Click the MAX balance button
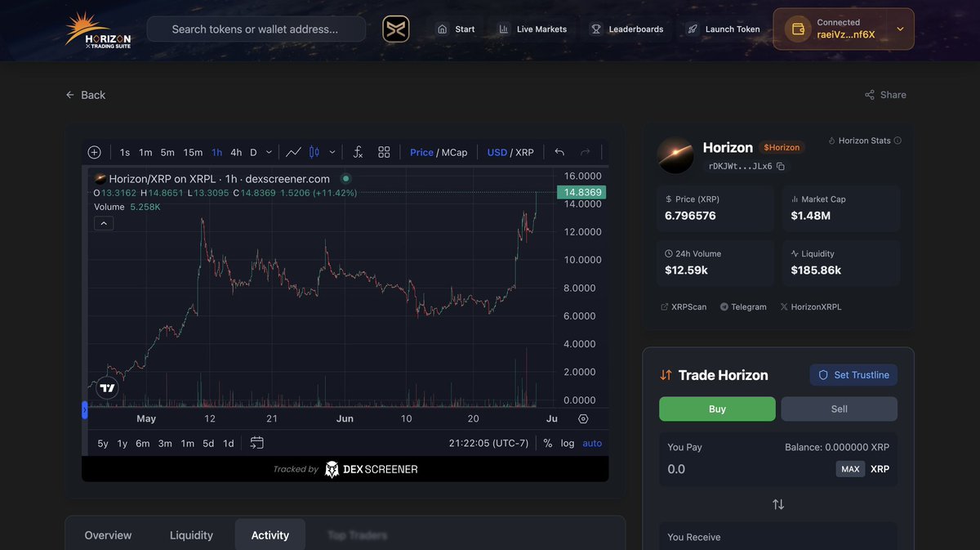 [850, 469]
